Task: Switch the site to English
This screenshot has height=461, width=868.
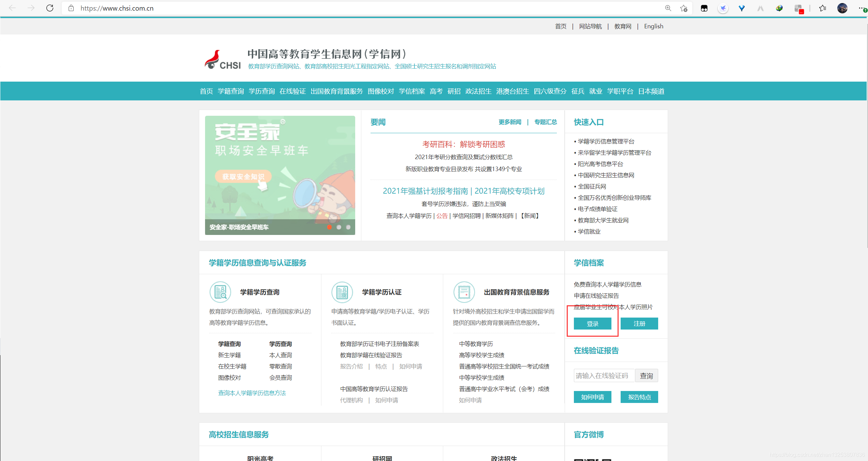Action: (653, 26)
